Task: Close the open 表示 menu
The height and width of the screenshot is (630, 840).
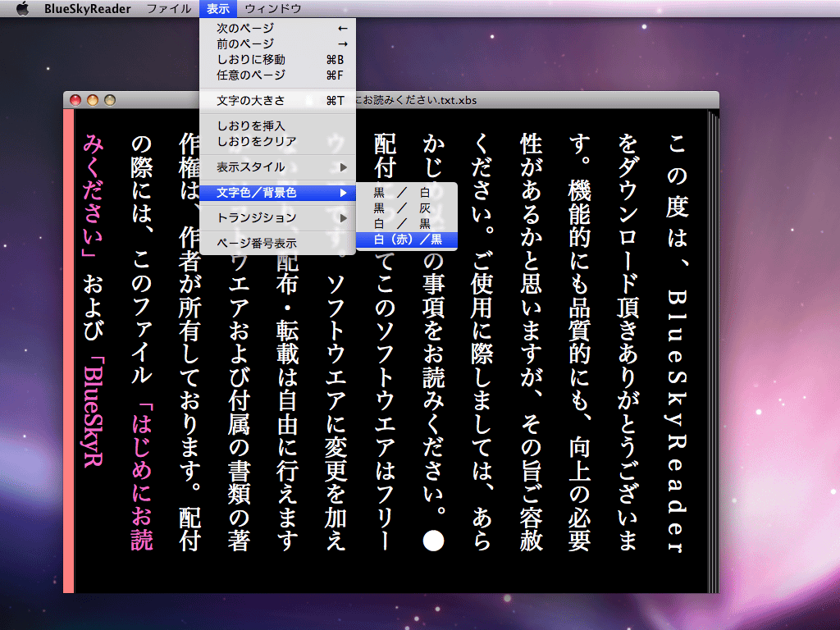Action: coord(218,8)
